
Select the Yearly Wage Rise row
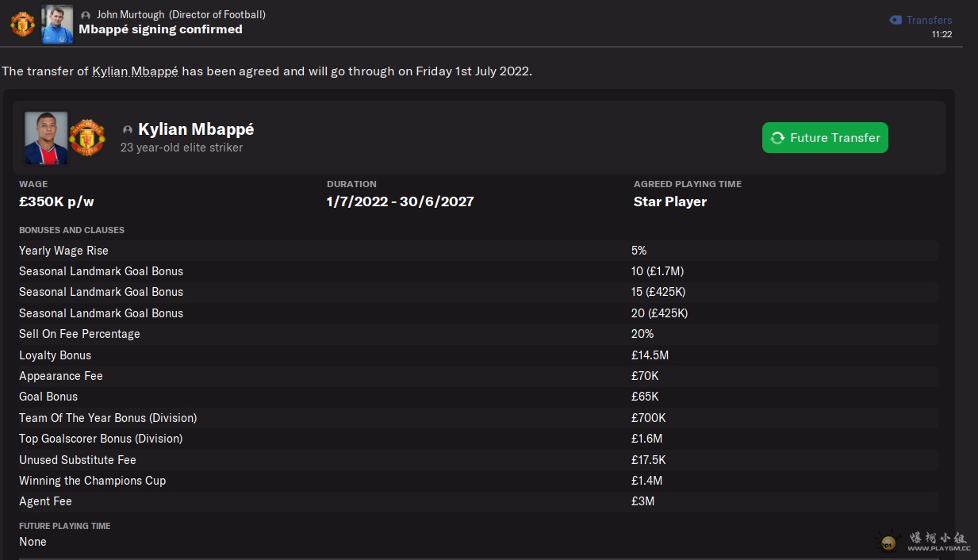(x=476, y=251)
